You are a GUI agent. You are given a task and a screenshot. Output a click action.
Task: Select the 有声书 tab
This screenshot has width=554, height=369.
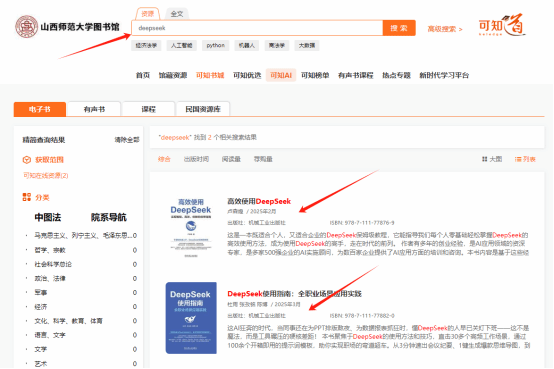point(94,109)
